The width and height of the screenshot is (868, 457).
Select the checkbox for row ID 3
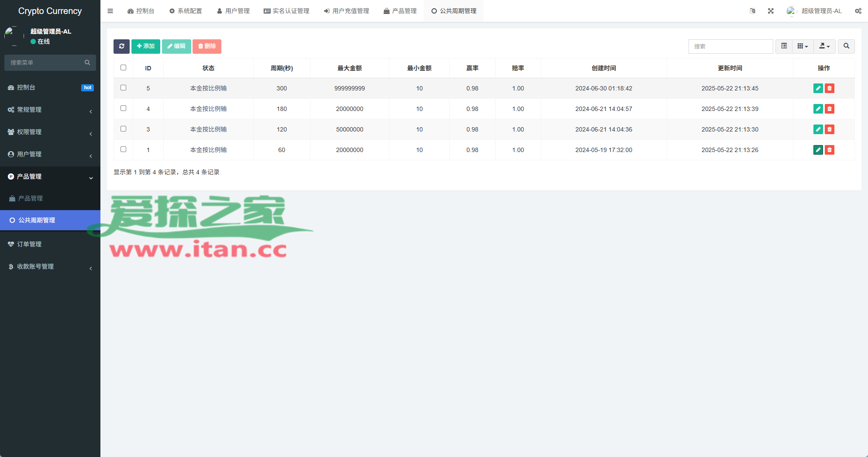click(x=123, y=129)
